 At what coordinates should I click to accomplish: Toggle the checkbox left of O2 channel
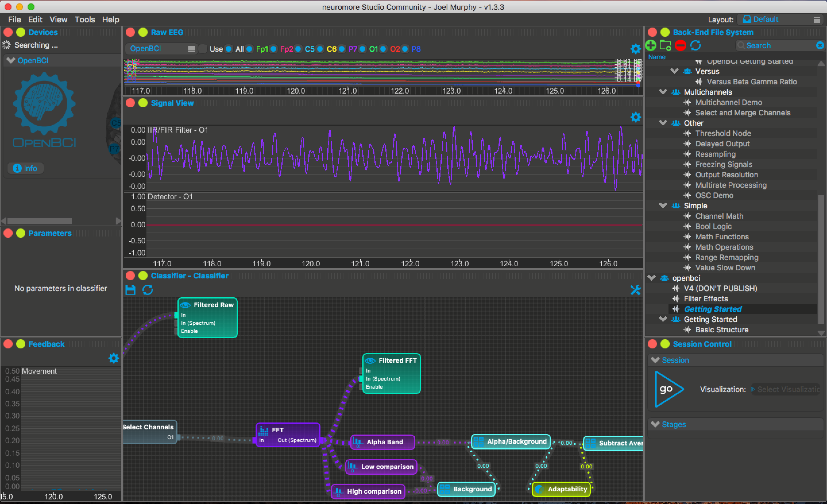383,49
